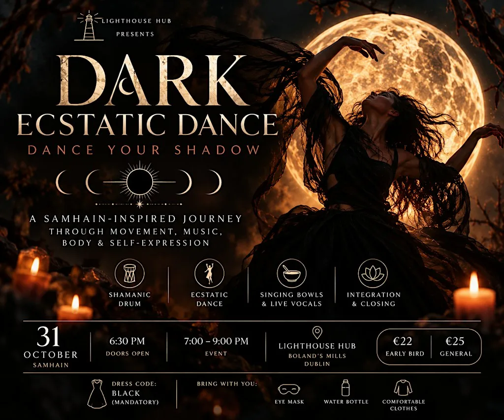The image size is (504, 420).
Task: Click the singing bowl icon
Action: pyautogui.click(x=291, y=273)
